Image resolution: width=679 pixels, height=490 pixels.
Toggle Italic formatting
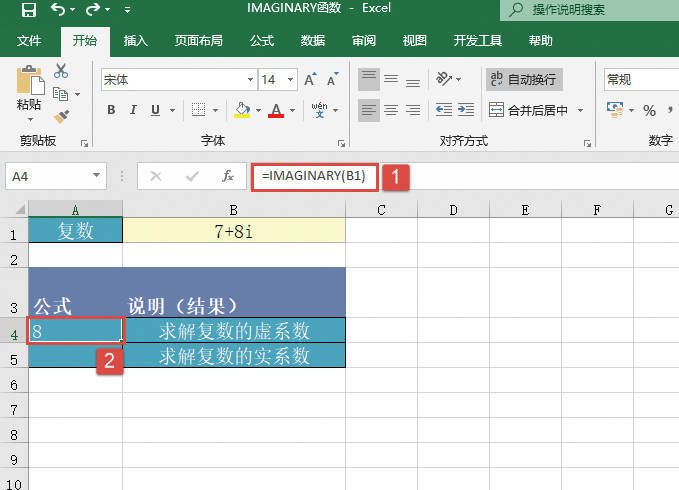(x=133, y=110)
